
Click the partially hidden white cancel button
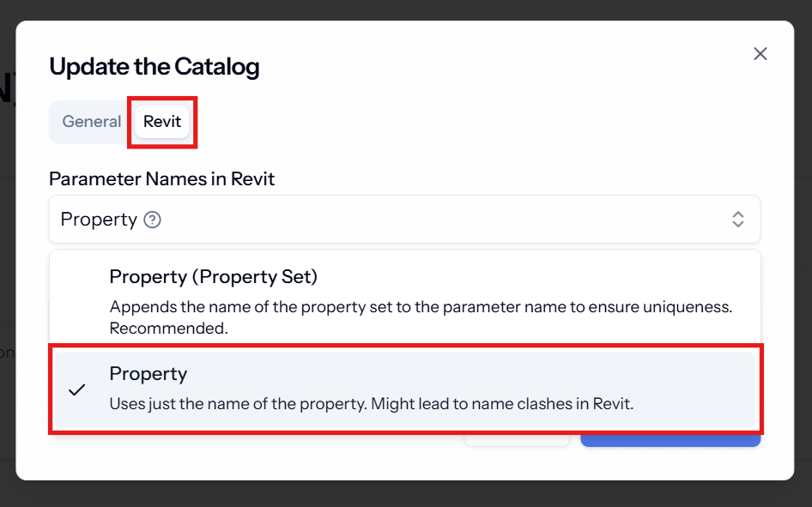click(517, 441)
